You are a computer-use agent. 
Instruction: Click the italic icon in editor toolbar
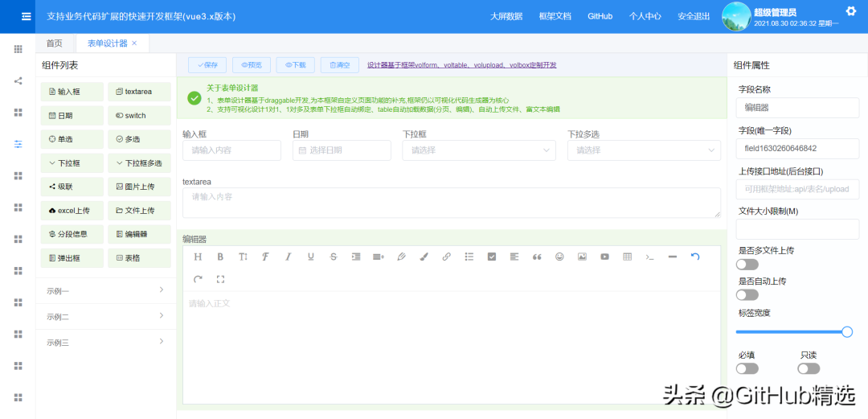click(288, 257)
